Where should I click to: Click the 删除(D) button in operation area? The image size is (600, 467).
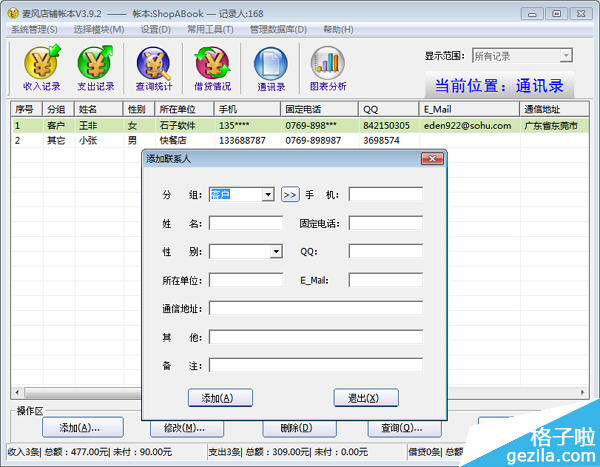[x=298, y=428]
